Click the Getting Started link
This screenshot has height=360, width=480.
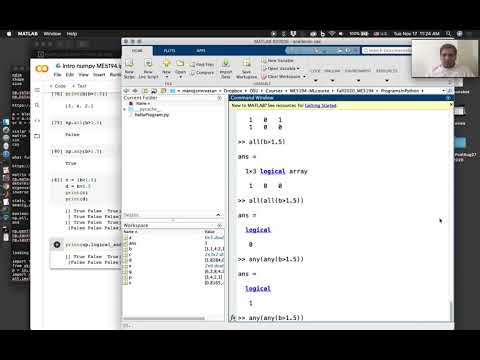click(x=320, y=106)
